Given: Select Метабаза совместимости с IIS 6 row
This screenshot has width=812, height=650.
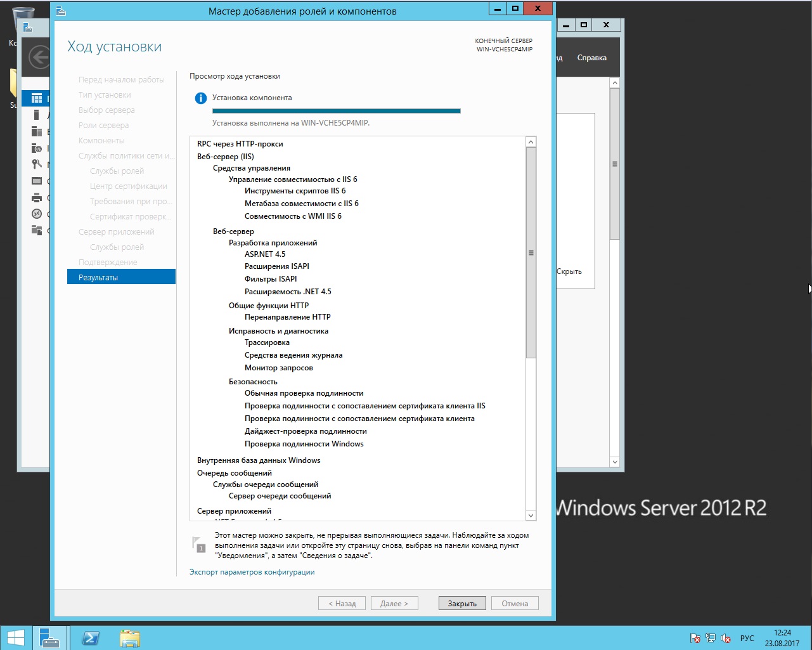Looking at the screenshot, I should [x=302, y=204].
